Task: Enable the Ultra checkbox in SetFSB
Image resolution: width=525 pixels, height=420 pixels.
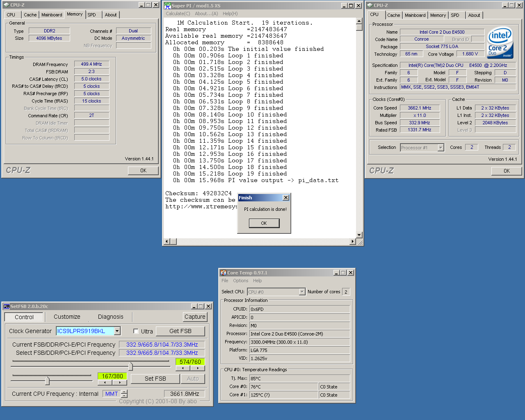Action: coord(136,331)
